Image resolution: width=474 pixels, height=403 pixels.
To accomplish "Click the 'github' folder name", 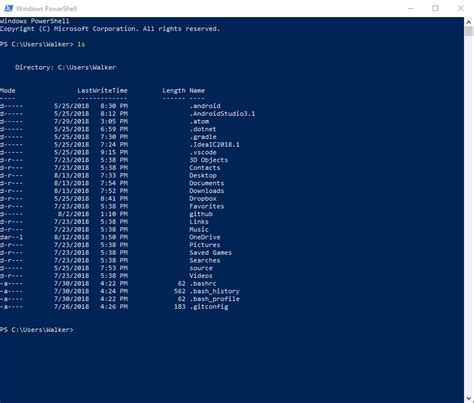I will (201, 214).
